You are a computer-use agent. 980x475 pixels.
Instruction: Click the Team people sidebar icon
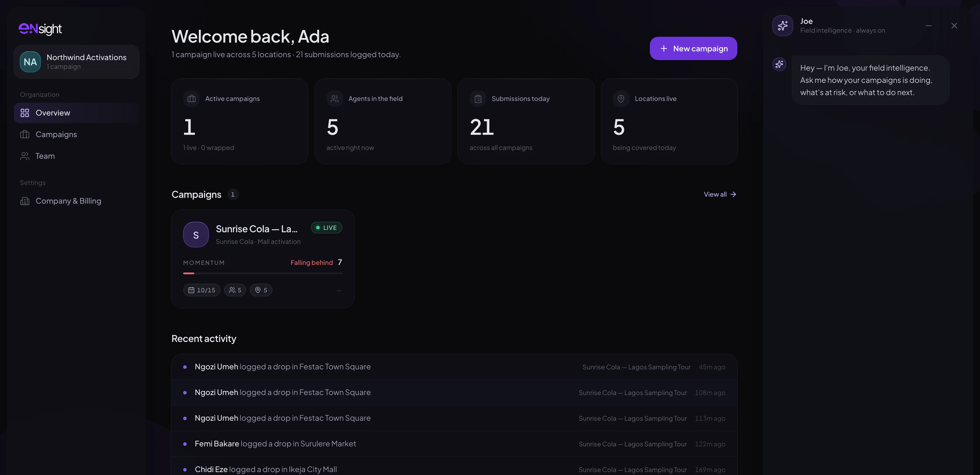pyautogui.click(x=25, y=156)
